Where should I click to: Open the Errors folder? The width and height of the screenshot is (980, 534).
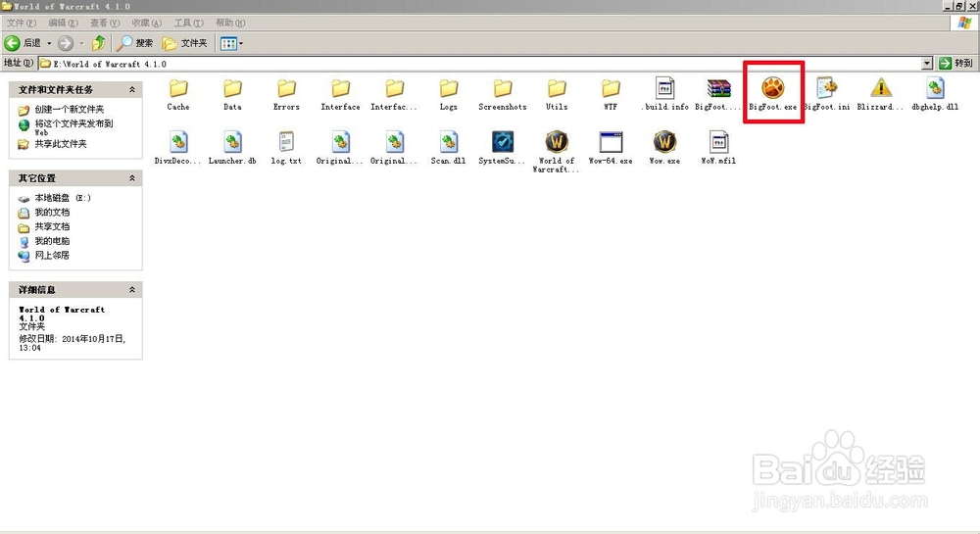pyautogui.click(x=286, y=94)
